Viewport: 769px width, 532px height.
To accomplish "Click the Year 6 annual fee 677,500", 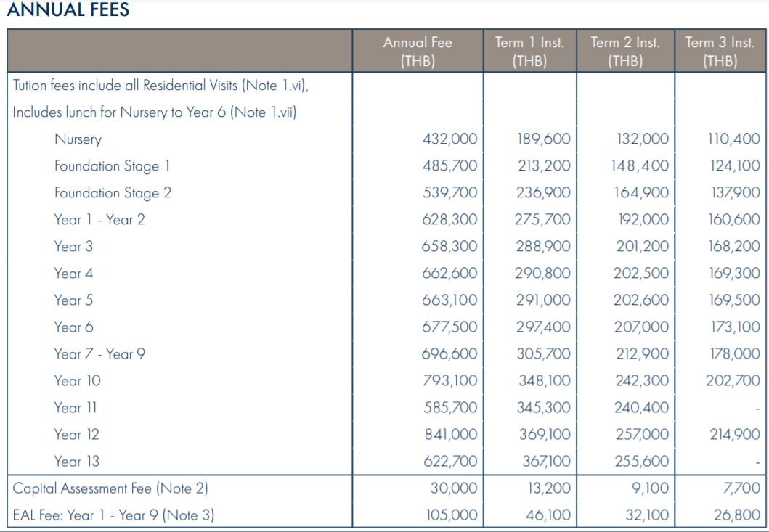I will (x=450, y=327).
